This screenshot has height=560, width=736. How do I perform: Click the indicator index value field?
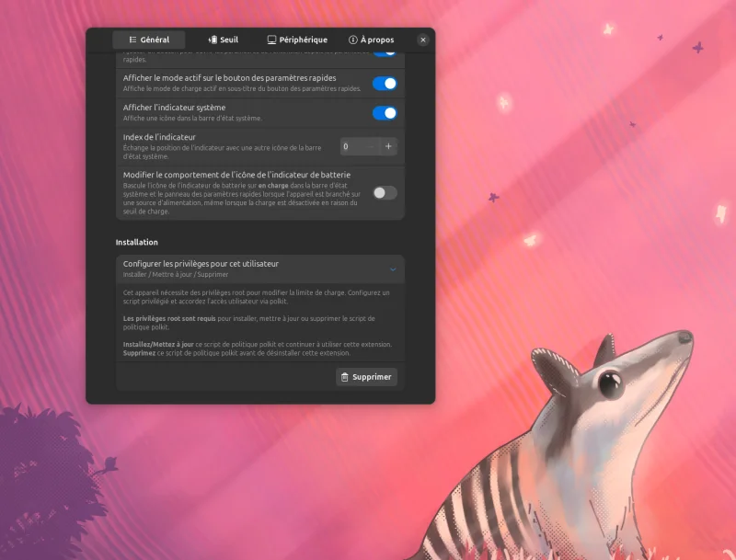pos(351,146)
